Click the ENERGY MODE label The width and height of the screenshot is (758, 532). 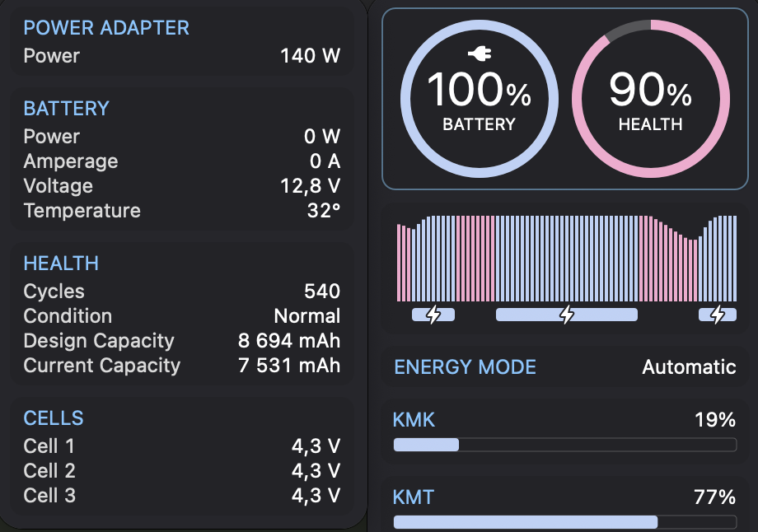[x=465, y=366]
